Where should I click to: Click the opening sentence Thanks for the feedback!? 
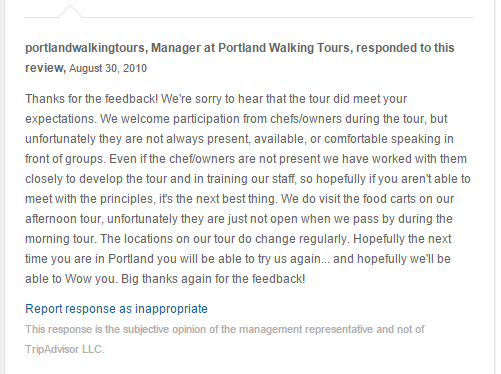92,99
